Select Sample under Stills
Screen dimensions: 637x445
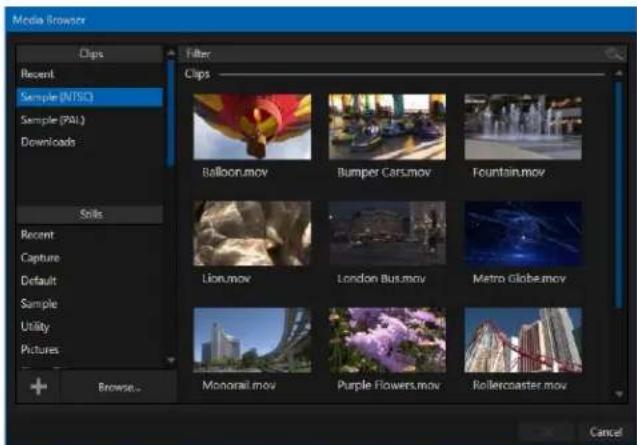pyautogui.click(x=89, y=304)
